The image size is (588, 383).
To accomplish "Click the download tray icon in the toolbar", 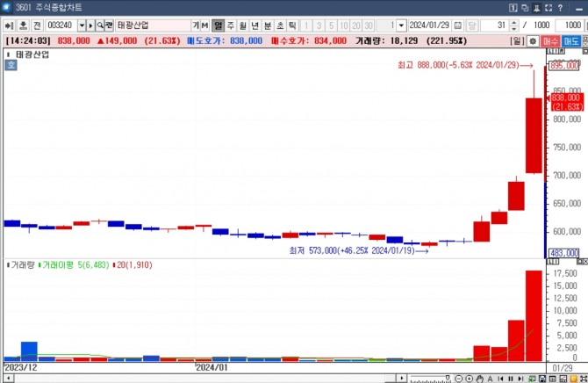I will (23, 25).
